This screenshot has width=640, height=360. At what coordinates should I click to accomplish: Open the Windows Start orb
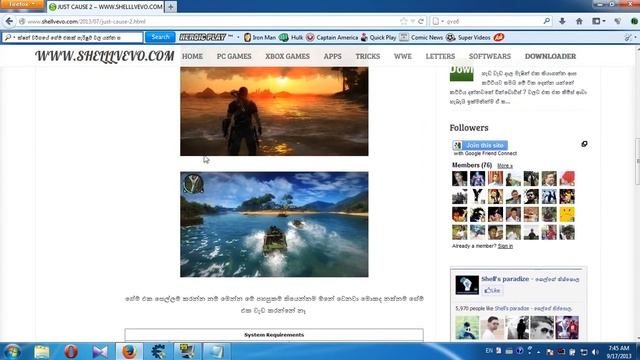click(12, 351)
